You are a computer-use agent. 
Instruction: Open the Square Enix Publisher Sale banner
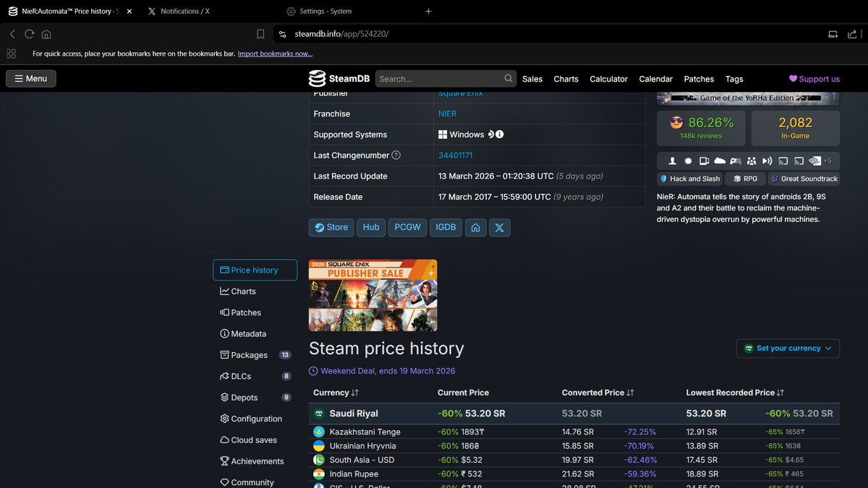[x=373, y=295]
